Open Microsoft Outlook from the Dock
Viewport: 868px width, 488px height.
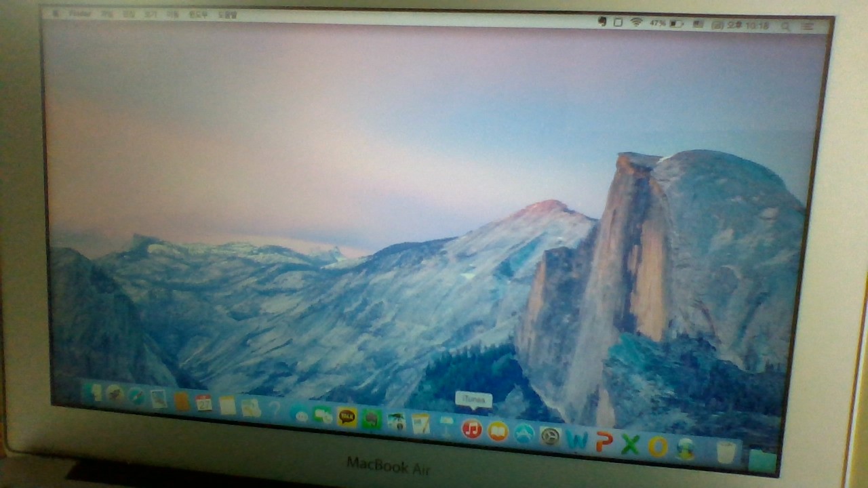pos(658,447)
